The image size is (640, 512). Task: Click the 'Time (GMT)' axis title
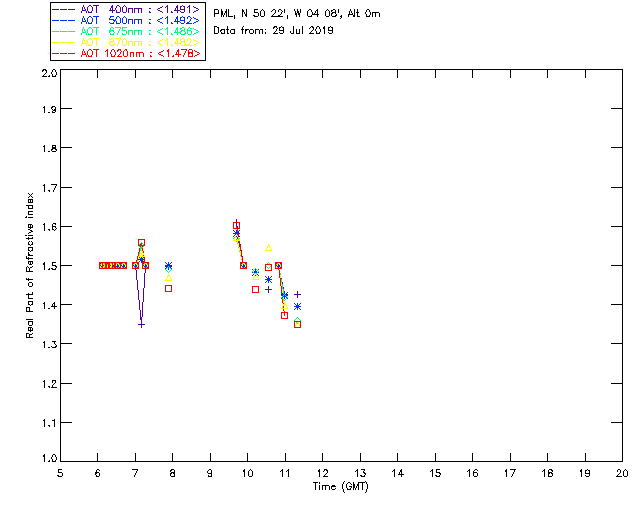tap(340, 487)
